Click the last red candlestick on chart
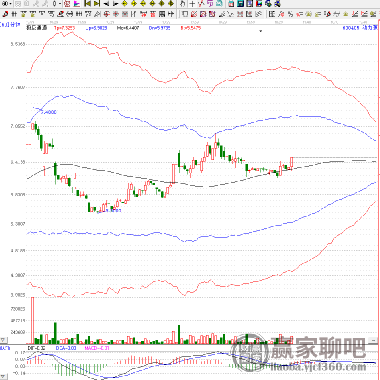Viewport: 380px width, 380px height. [291, 163]
